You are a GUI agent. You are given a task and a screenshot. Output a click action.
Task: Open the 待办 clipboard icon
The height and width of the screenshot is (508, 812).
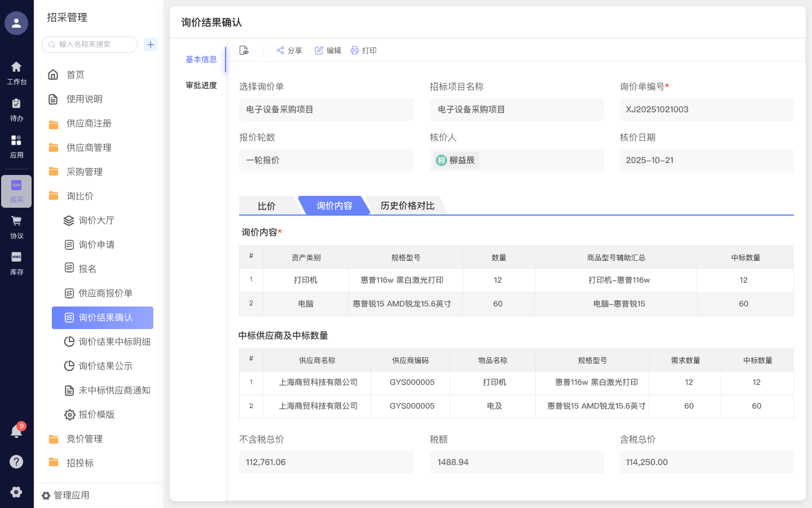click(x=16, y=107)
